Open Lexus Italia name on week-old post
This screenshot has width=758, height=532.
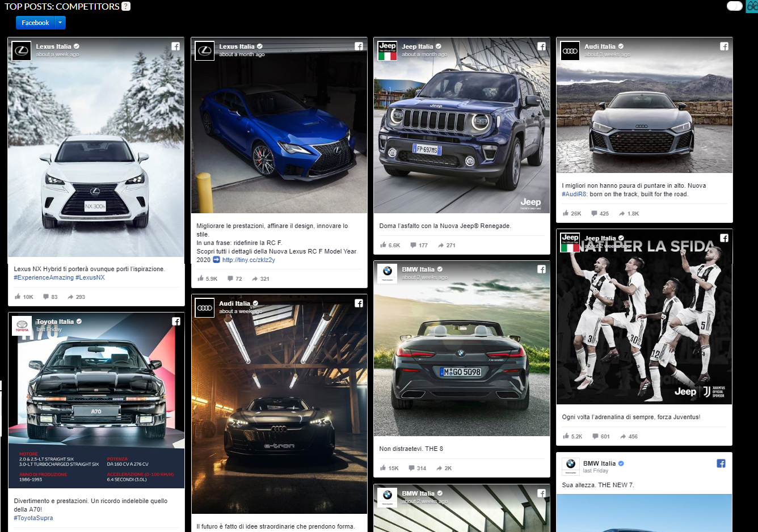tap(53, 47)
